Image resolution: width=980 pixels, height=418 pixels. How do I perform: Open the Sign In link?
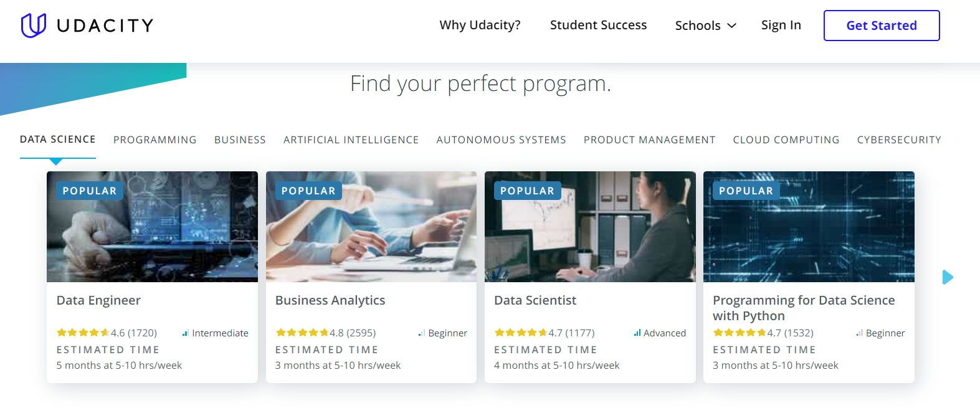781,25
